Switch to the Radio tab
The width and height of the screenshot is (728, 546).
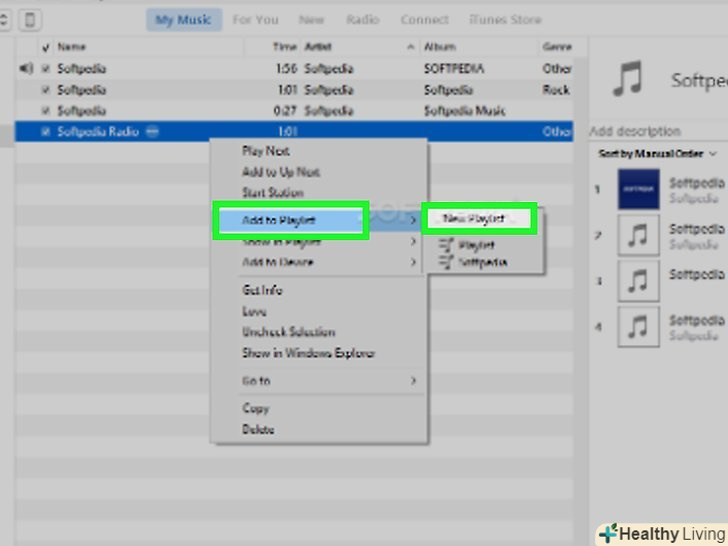[363, 20]
